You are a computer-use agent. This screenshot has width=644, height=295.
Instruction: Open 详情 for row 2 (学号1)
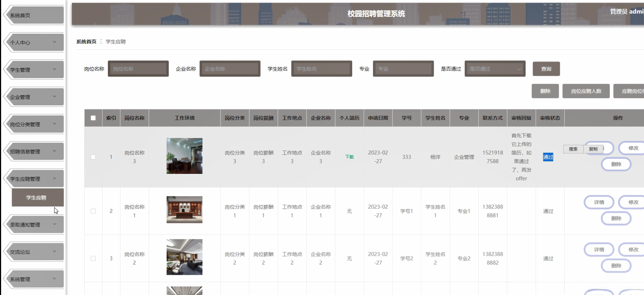click(599, 202)
